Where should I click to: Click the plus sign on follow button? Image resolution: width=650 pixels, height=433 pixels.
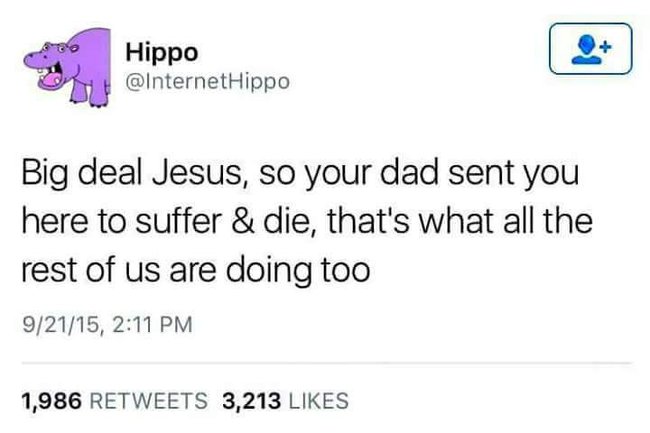coord(606,46)
